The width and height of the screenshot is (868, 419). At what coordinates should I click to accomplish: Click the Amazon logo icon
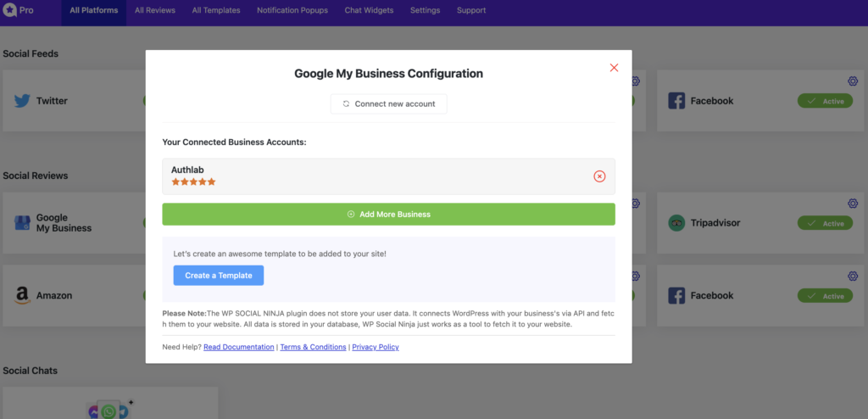click(22, 295)
